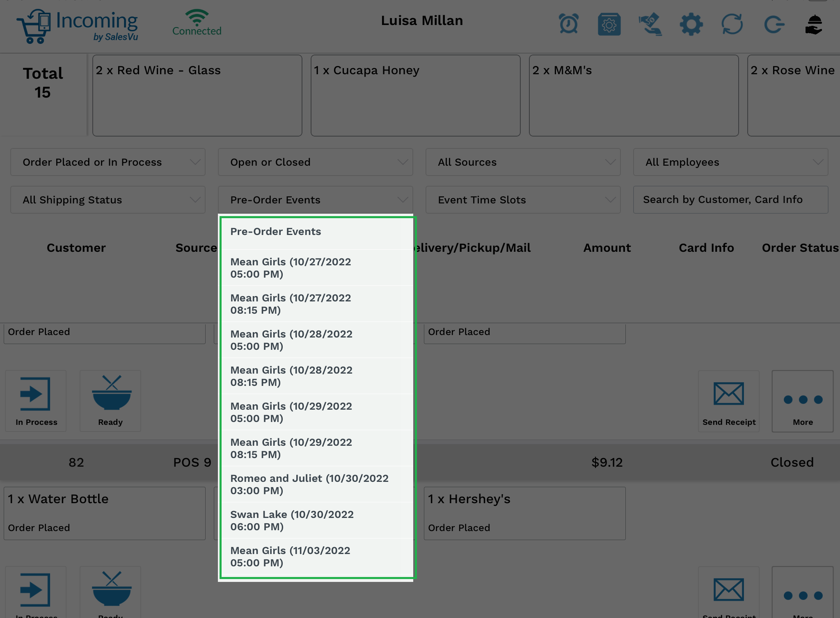
Task: Click the 2 x Red Wine - Glass card
Action: pos(197,96)
